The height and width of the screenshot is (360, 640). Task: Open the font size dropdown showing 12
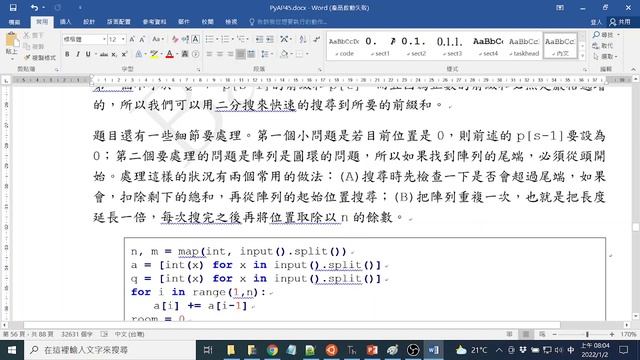[123, 40]
